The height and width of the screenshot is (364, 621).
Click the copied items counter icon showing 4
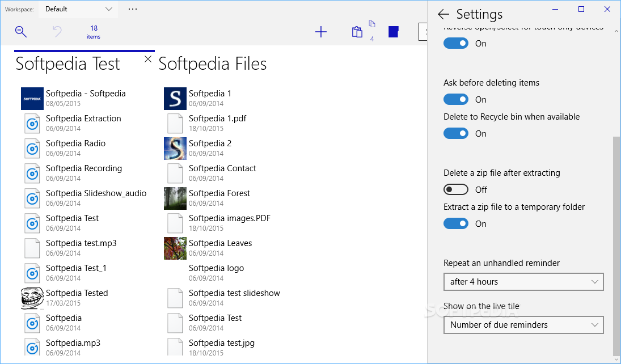point(372,31)
